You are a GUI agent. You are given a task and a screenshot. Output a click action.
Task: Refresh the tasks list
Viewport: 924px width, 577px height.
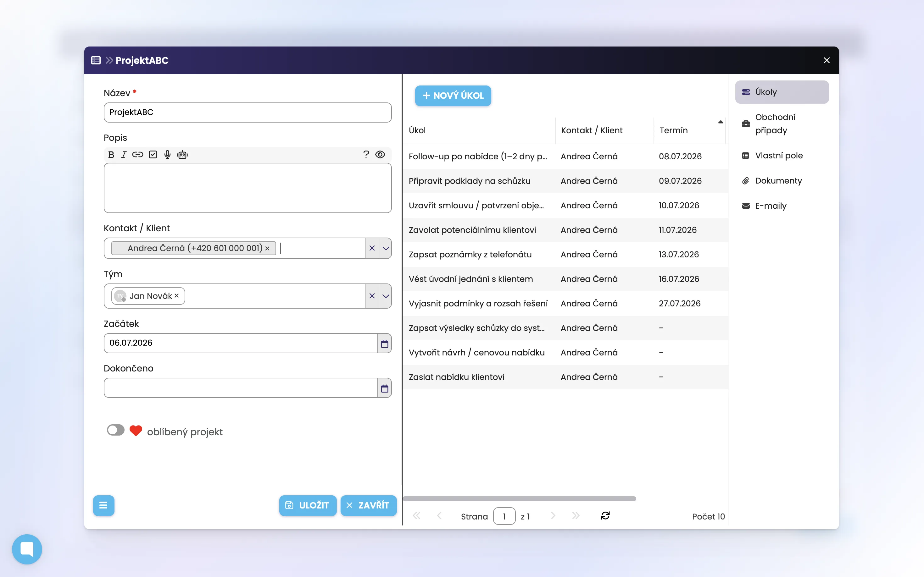[605, 516]
